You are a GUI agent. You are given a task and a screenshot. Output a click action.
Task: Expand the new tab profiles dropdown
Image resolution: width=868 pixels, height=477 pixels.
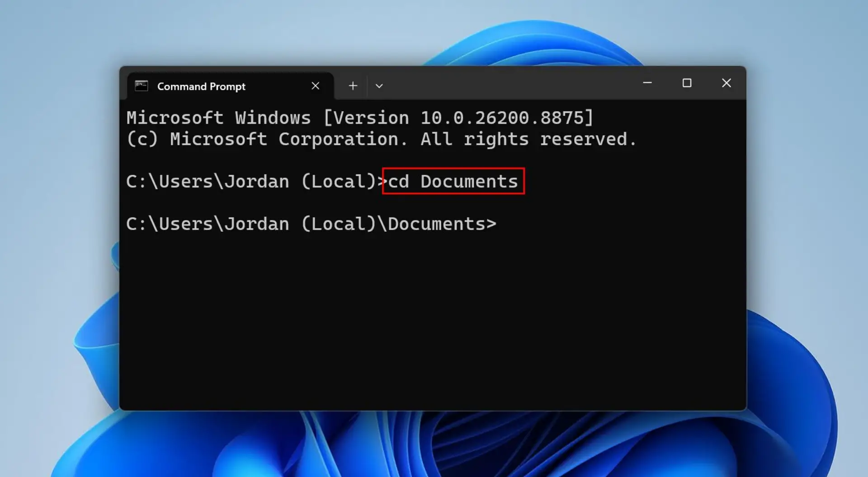coord(379,86)
